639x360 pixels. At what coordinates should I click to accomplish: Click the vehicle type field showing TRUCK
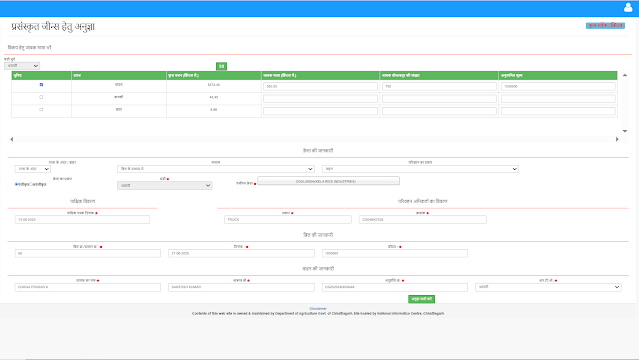(288, 219)
